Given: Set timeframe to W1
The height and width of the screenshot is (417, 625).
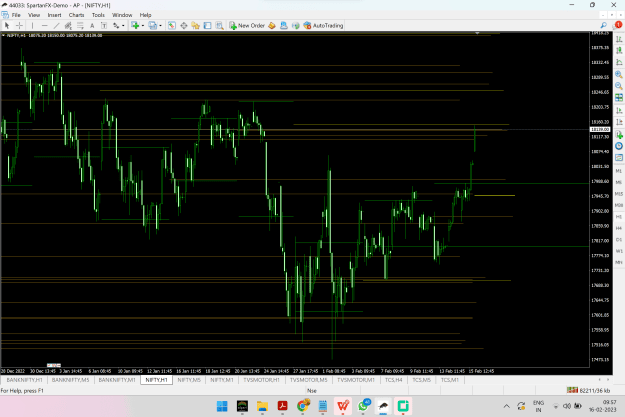Looking at the screenshot, I should (x=619, y=251).
